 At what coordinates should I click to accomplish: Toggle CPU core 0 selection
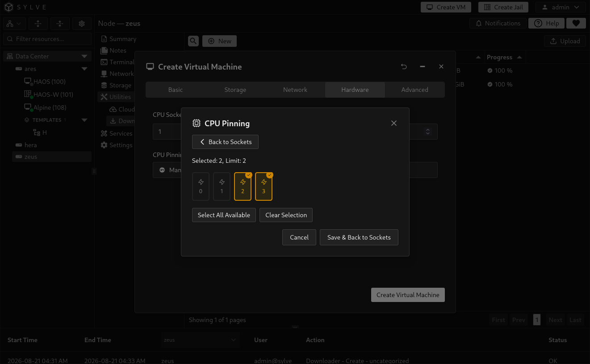point(201,186)
